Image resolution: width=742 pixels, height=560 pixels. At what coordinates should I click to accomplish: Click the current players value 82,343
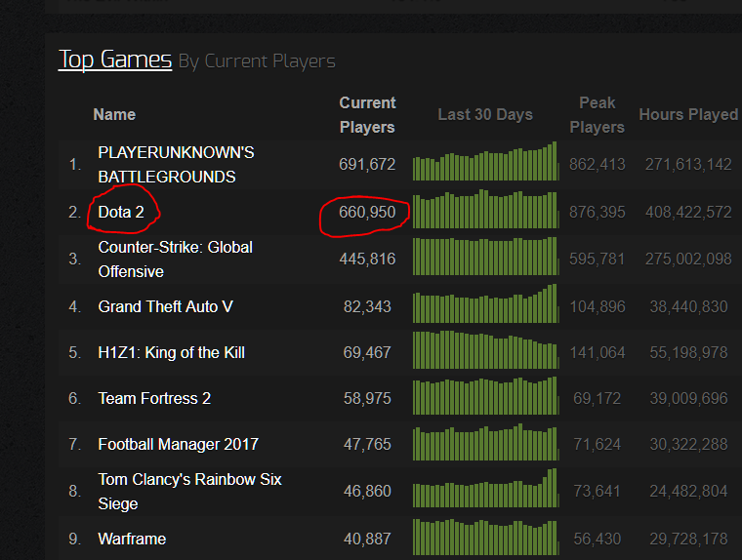[x=367, y=306]
